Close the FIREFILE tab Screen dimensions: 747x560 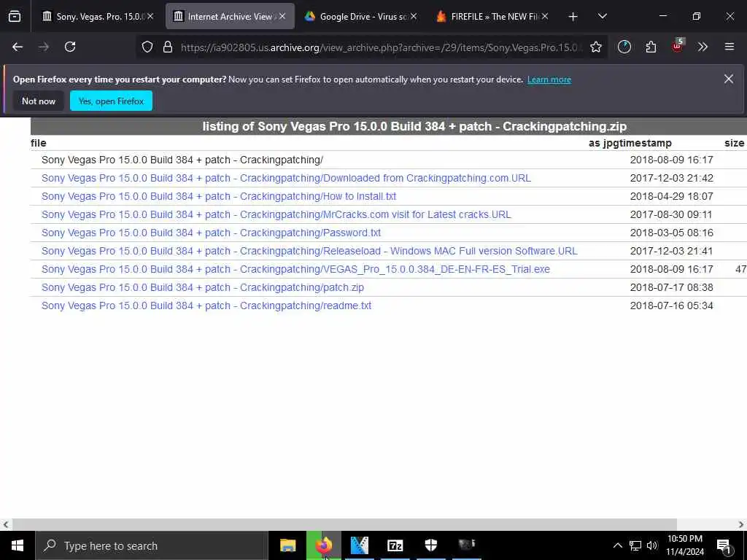point(545,17)
